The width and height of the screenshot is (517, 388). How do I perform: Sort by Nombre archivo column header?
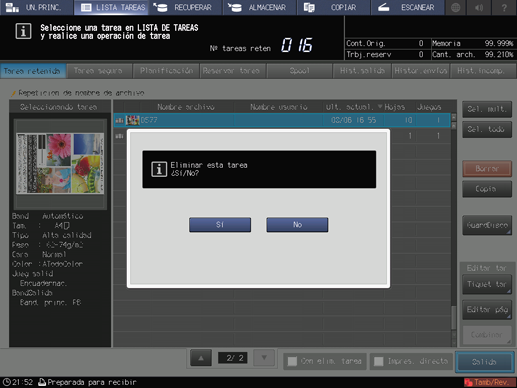coord(186,107)
